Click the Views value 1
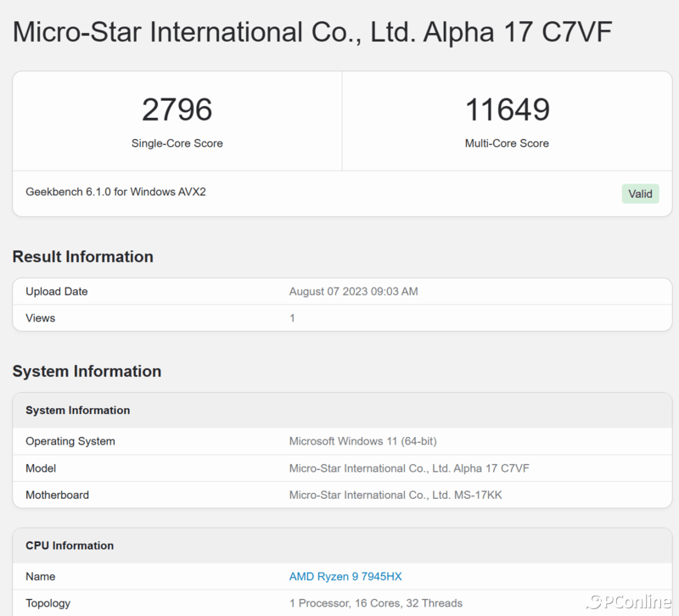This screenshot has height=616, width=679. (x=292, y=318)
